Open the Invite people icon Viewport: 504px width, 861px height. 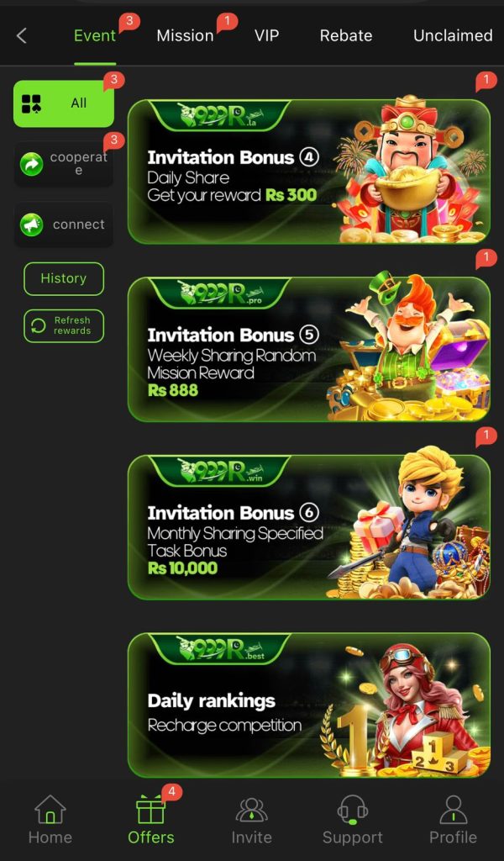click(x=252, y=811)
